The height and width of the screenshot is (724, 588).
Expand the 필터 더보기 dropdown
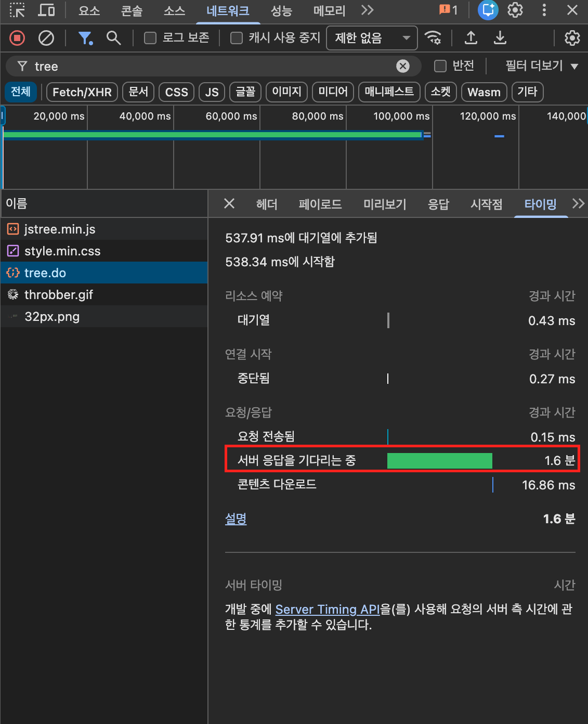542,66
